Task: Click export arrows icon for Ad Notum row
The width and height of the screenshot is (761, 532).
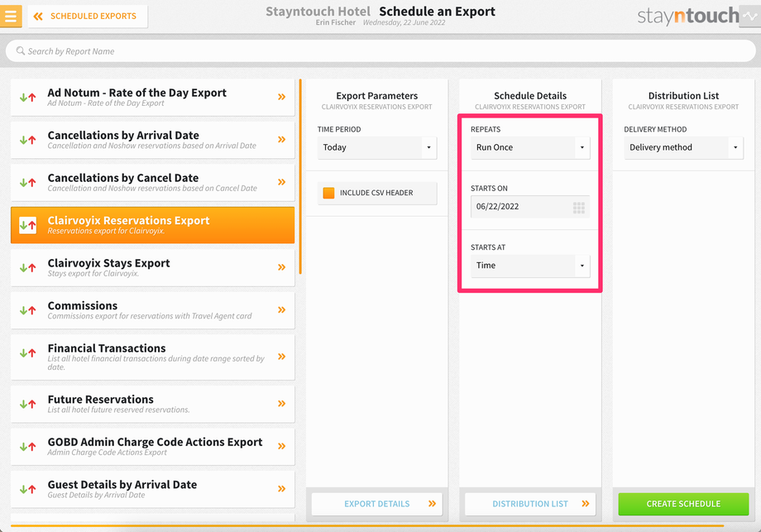Action: click(x=27, y=97)
